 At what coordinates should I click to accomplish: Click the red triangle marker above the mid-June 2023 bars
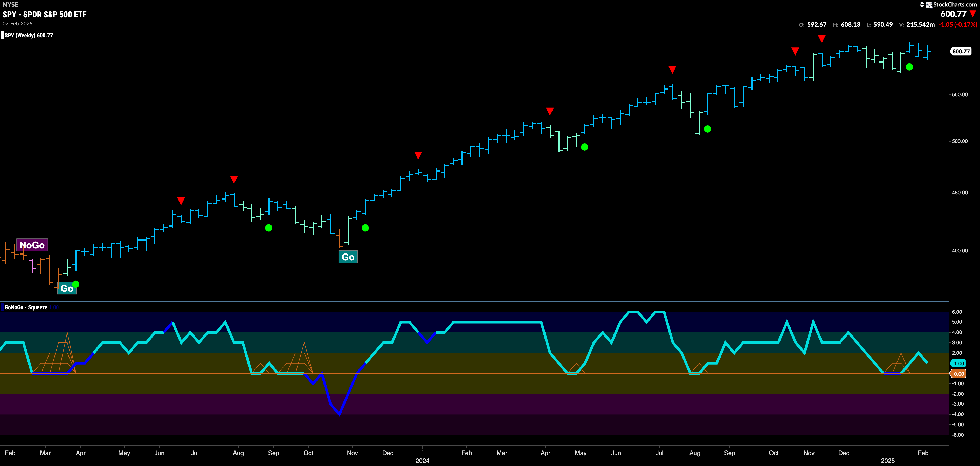coord(181,201)
